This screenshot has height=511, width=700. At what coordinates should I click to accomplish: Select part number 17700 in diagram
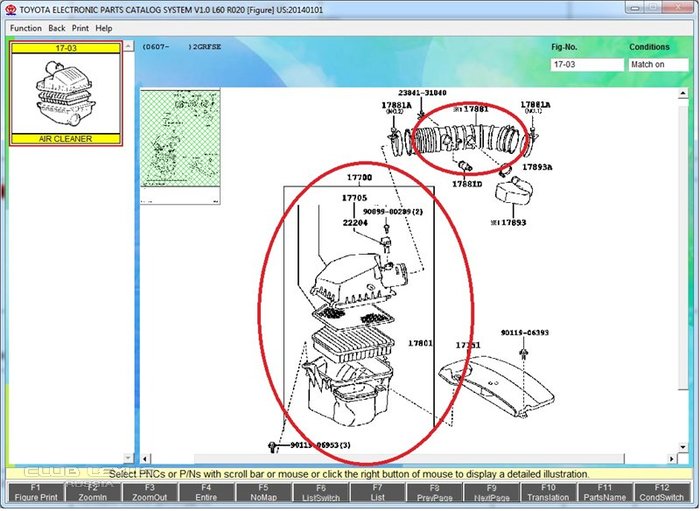coord(358,178)
